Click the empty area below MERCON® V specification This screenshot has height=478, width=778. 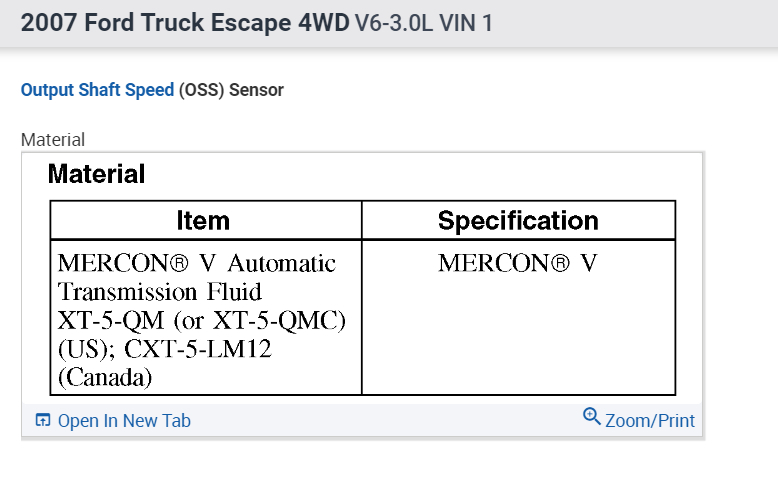coord(518,340)
